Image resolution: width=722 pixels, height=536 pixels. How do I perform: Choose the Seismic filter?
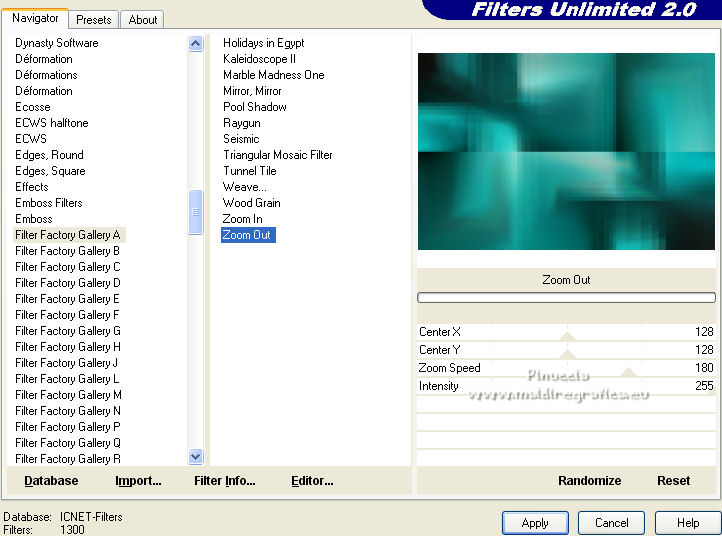[x=241, y=139]
